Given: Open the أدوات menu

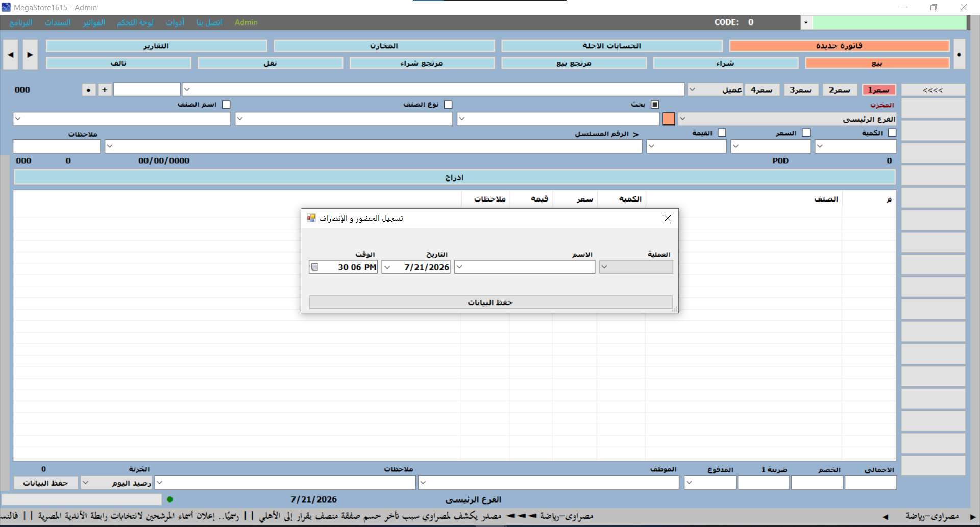Looking at the screenshot, I should (x=175, y=22).
